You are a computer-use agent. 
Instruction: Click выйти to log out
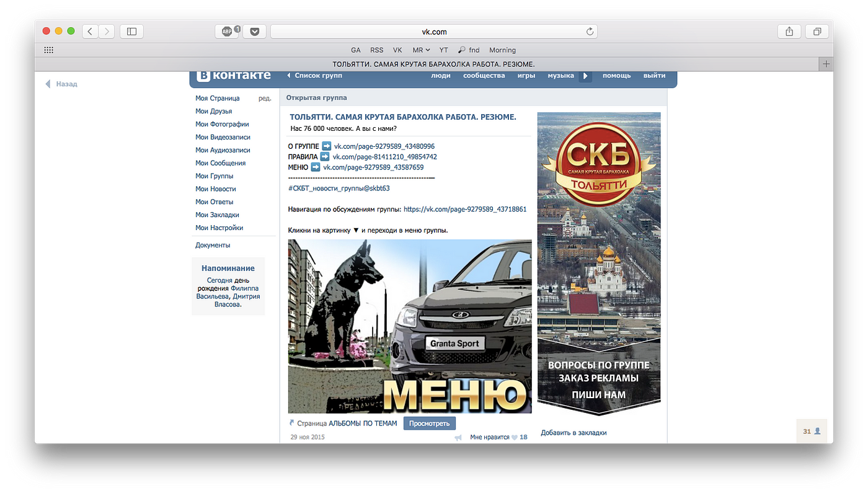coord(654,76)
